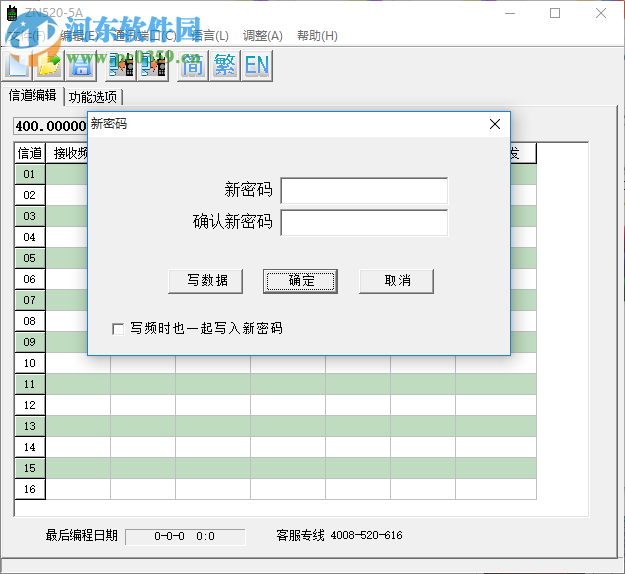Open the 编辑(E) menu

79,36
